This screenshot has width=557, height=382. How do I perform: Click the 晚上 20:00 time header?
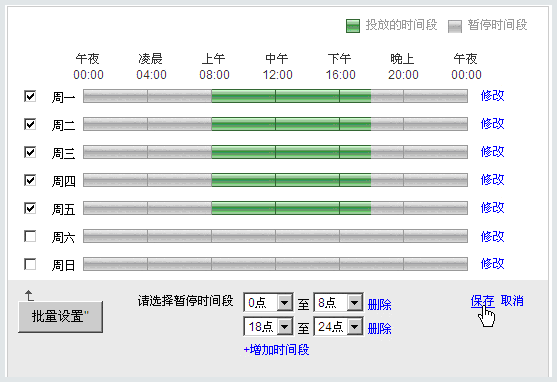pos(403,67)
